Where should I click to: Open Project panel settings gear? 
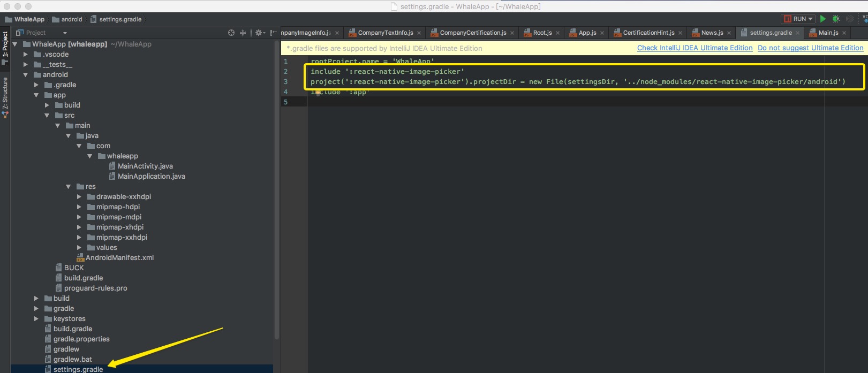tap(260, 33)
